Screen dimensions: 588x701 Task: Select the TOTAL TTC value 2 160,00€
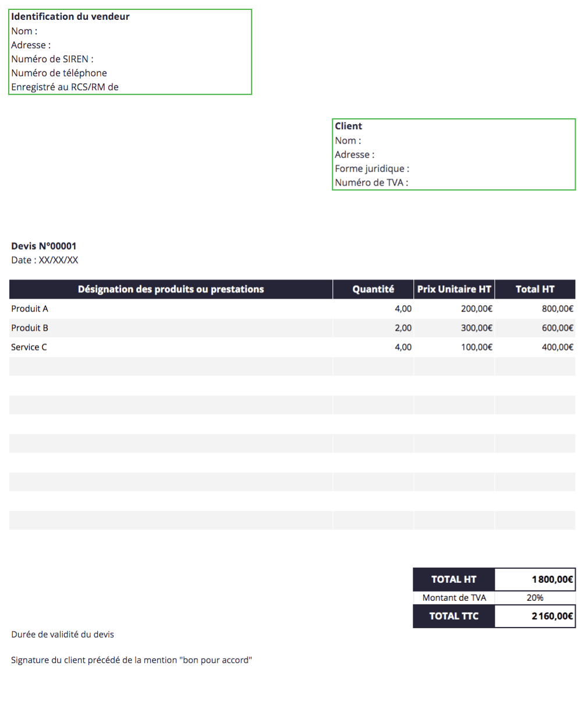(535, 616)
